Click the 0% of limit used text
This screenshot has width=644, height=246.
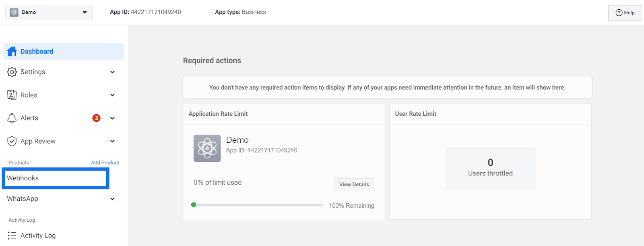tap(218, 183)
